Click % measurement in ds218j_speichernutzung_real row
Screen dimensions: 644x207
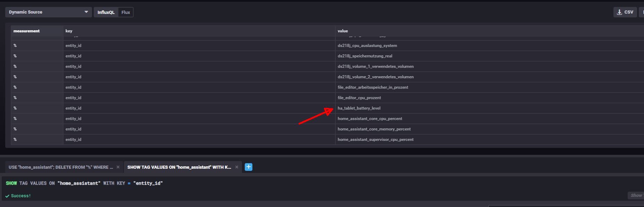(x=15, y=56)
